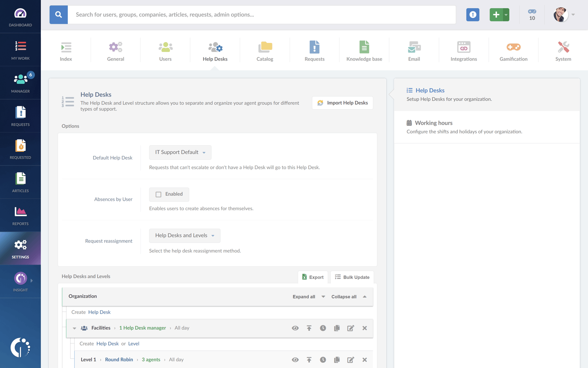The image size is (588, 368).
Task: Duplicate the Facilities help desk using copy icon
Action: click(337, 328)
